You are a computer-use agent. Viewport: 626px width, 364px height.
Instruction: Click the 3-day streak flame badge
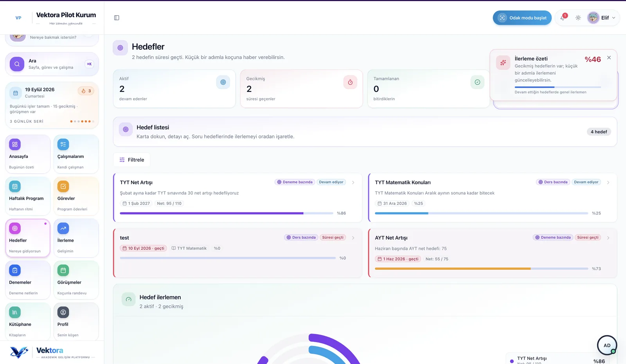pyautogui.click(x=86, y=91)
